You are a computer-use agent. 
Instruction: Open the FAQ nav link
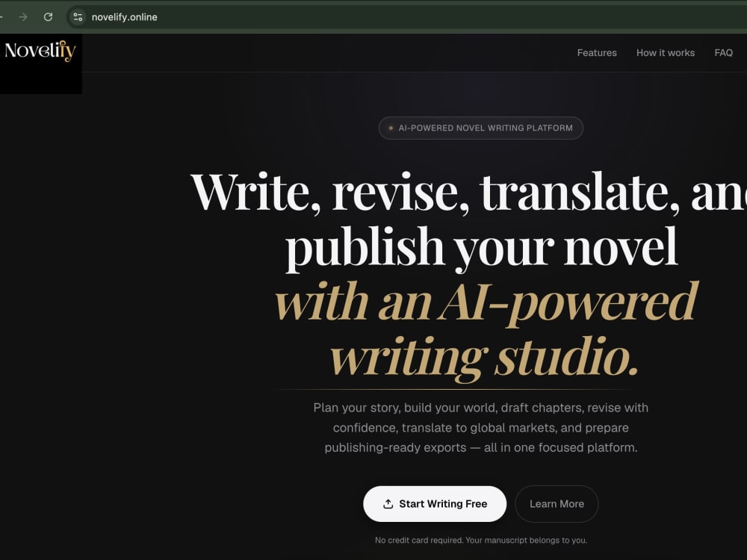[723, 53]
